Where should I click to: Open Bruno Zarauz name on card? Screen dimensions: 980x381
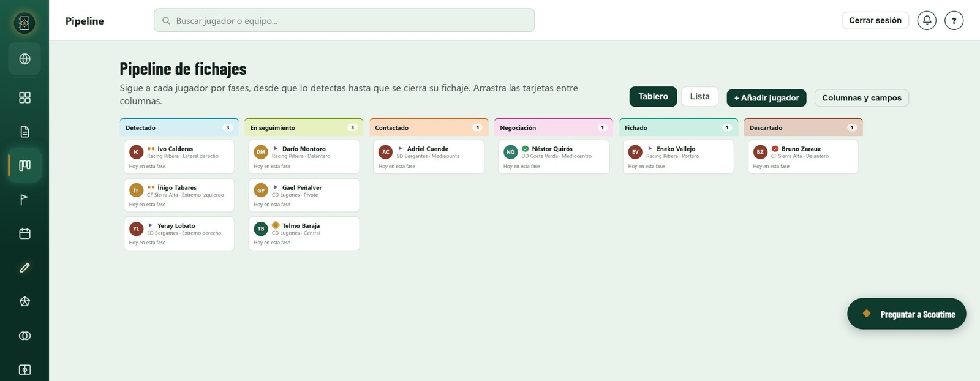point(801,149)
